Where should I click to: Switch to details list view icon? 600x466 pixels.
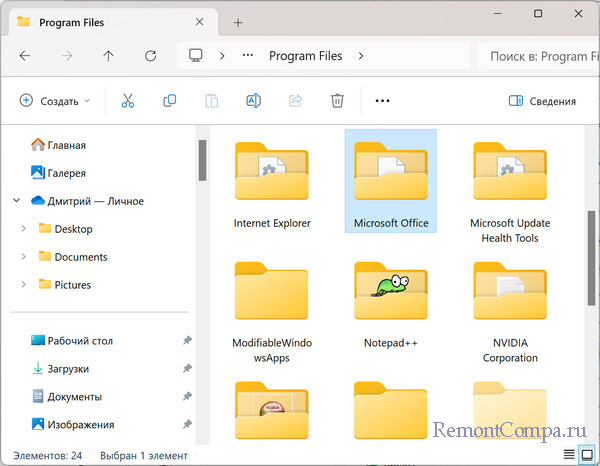pyautogui.click(x=569, y=454)
